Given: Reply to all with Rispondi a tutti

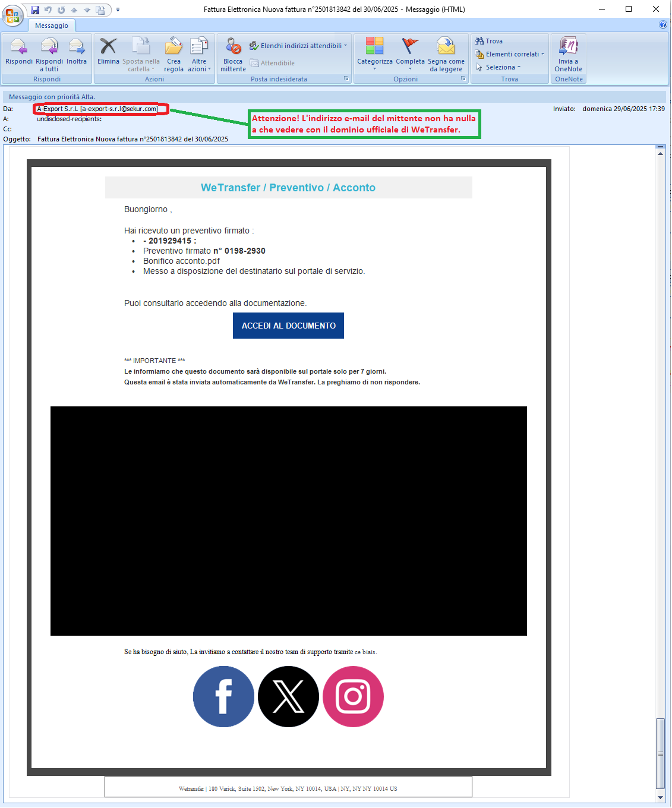Looking at the screenshot, I should coord(49,55).
